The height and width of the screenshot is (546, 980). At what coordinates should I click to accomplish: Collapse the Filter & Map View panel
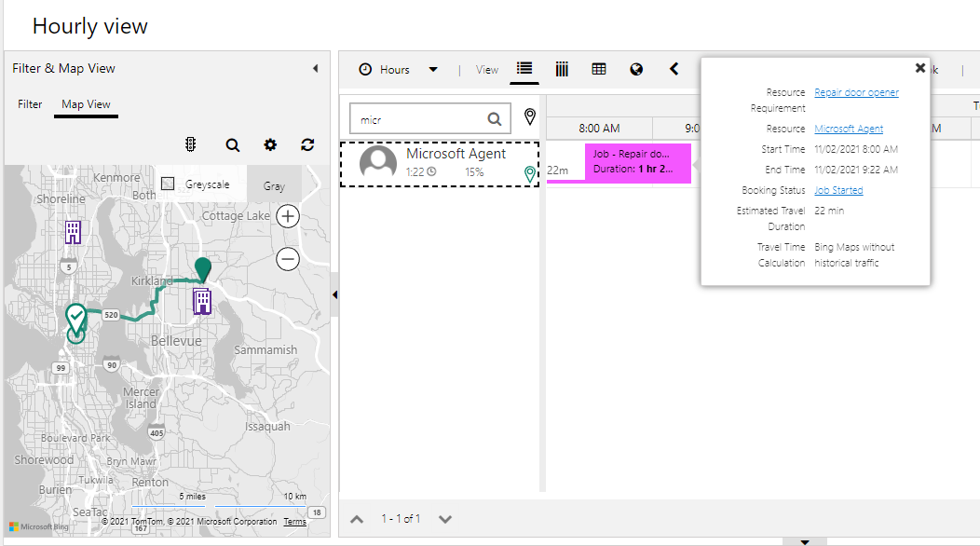pos(315,68)
